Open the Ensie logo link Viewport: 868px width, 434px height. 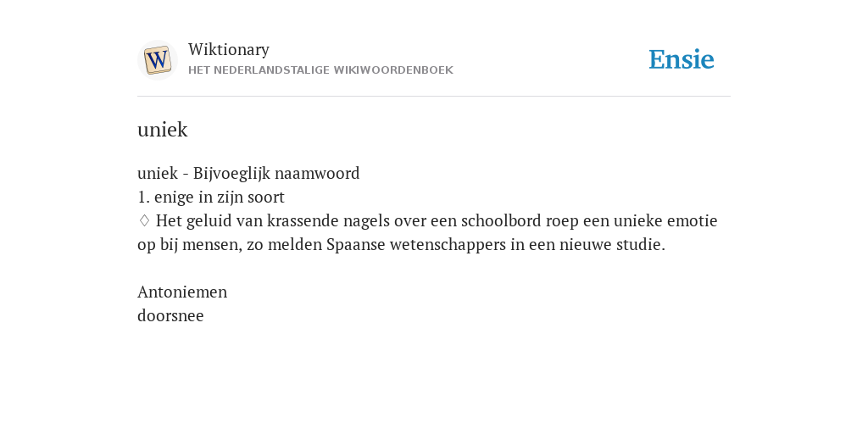[x=682, y=59]
